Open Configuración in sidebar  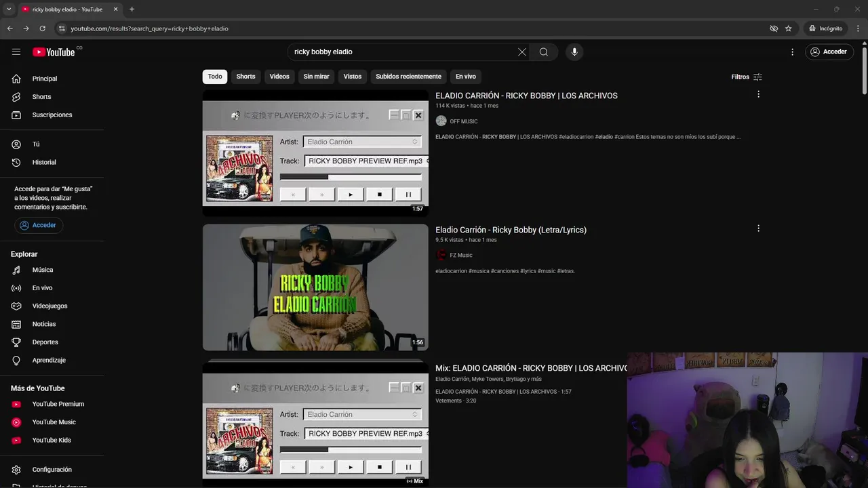[x=52, y=470]
